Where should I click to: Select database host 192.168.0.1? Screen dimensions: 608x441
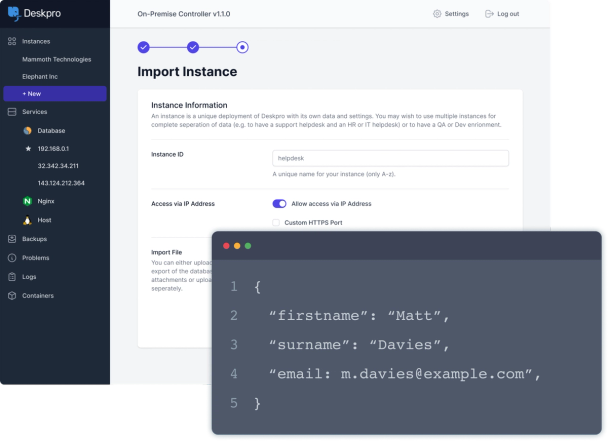pyautogui.click(x=53, y=149)
